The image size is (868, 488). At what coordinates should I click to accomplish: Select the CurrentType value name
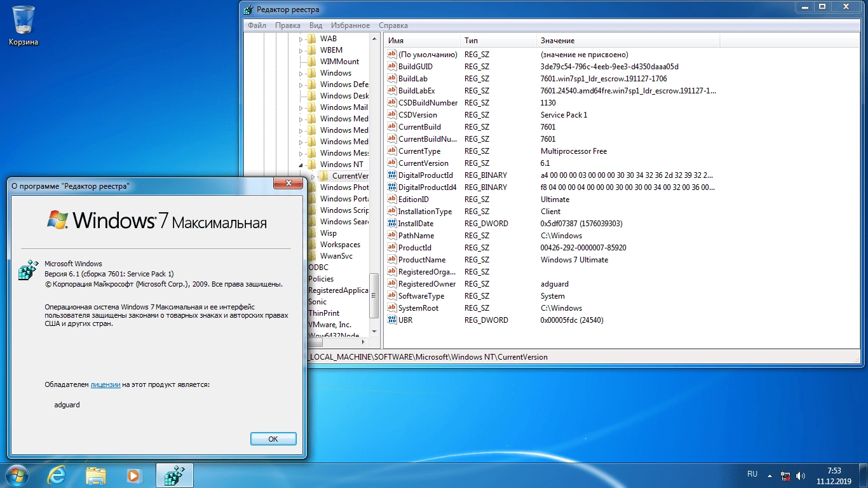419,151
